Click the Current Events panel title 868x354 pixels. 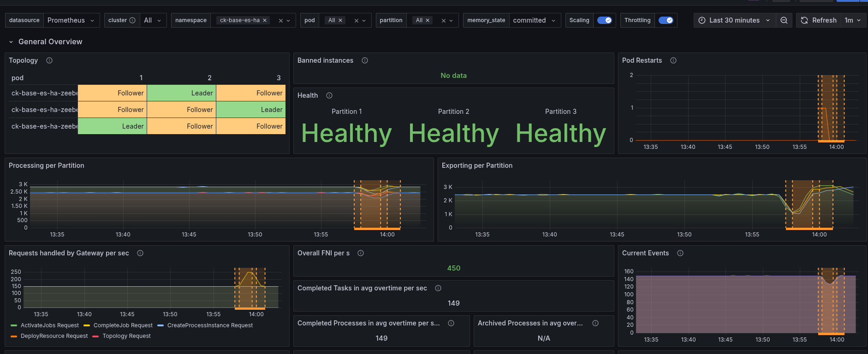pyautogui.click(x=645, y=253)
